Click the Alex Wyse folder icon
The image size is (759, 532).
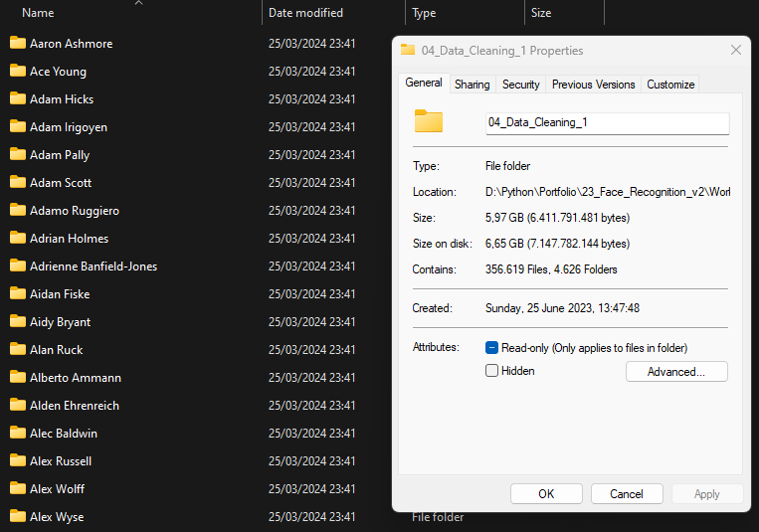18,516
